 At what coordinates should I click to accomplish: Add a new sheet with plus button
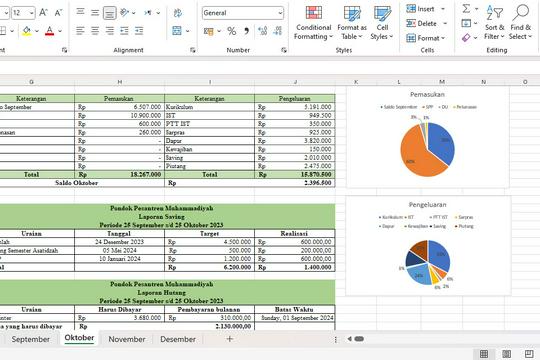(229, 339)
